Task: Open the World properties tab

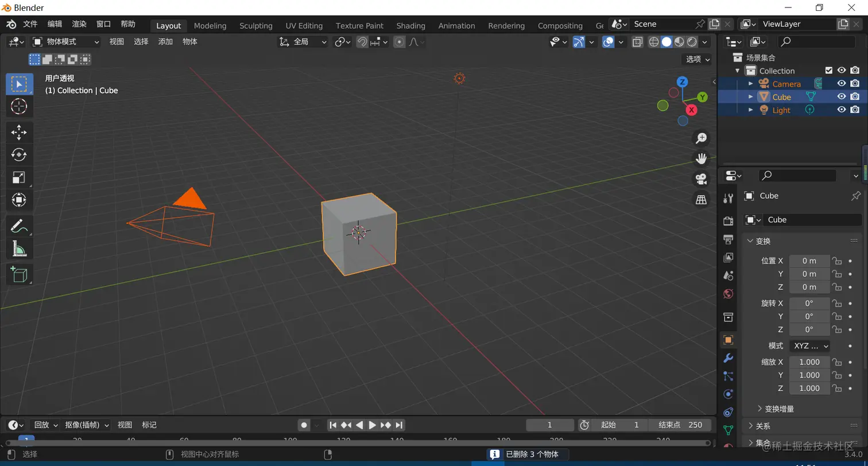Action: [x=728, y=294]
